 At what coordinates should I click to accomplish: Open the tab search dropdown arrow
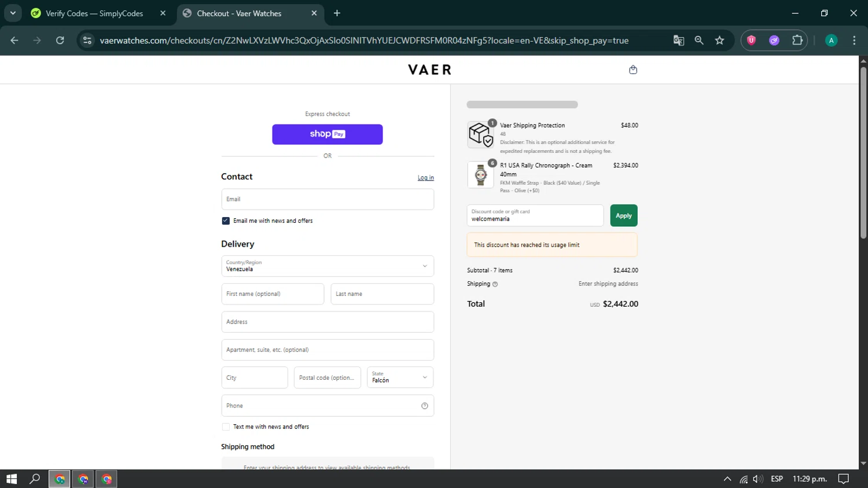[x=13, y=13]
